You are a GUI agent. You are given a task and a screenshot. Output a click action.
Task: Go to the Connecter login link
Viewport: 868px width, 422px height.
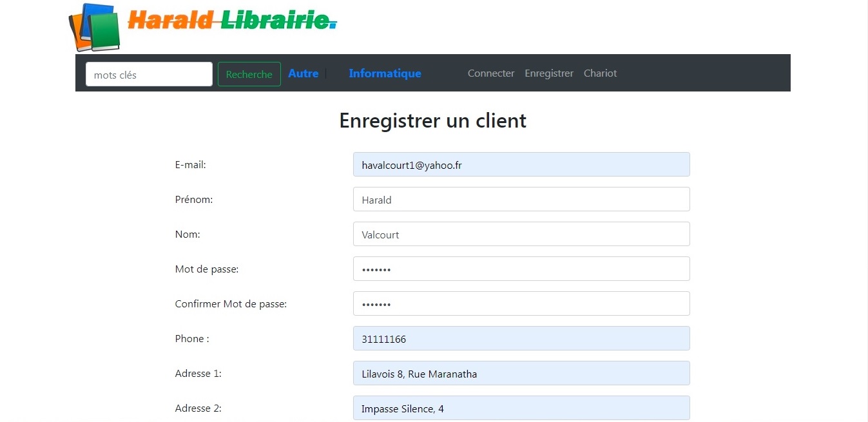(x=491, y=73)
